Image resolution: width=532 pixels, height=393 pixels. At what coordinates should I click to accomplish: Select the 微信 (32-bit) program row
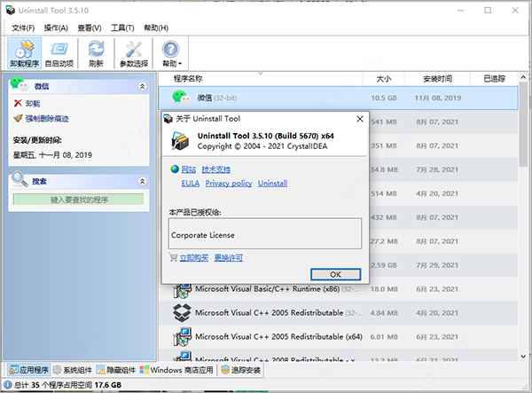(338, 98)
